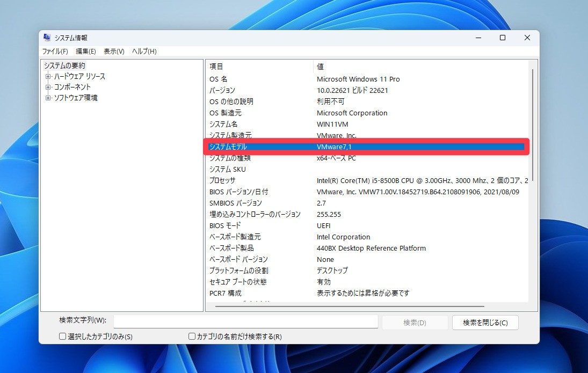Select the プロセッサ row
The height and width of the screenshot is (373, 588).
367,181
